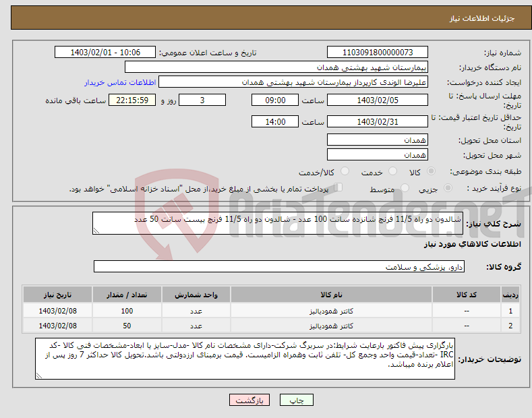Select the متوسط purchase type radio
Screen dimensions: 532x418
point(405,188)
